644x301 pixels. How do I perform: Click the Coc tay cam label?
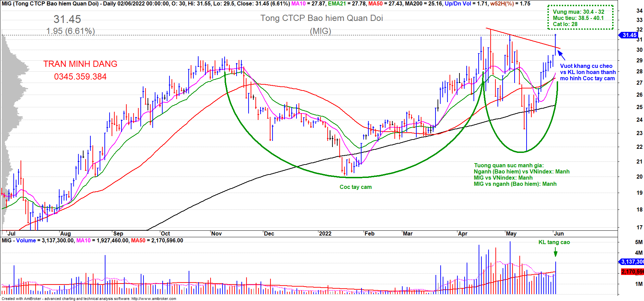[x=355, y=187]
